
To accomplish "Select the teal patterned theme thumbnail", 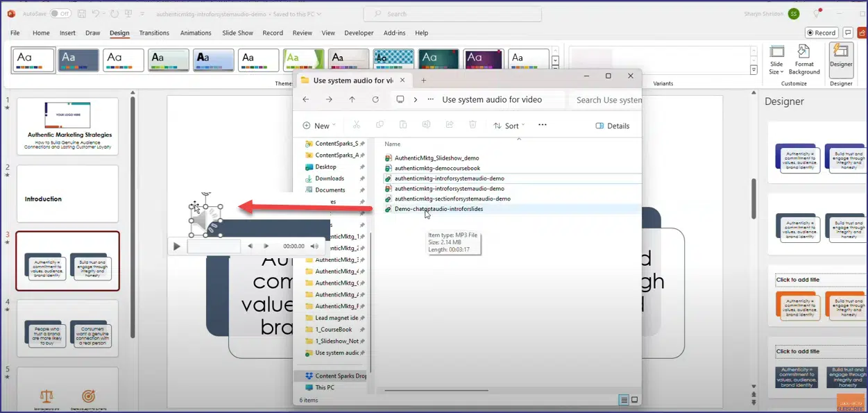I will (x=393, y=60).
